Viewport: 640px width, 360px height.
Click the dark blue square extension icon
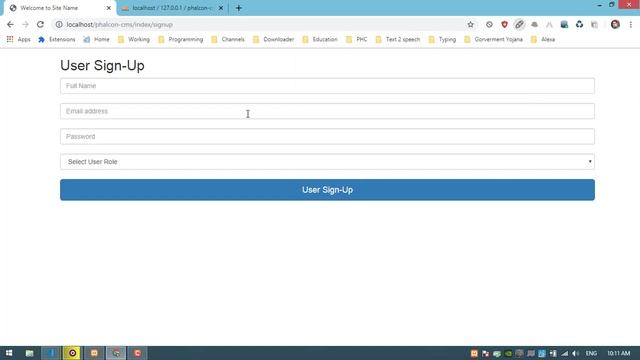pos(564,24)
